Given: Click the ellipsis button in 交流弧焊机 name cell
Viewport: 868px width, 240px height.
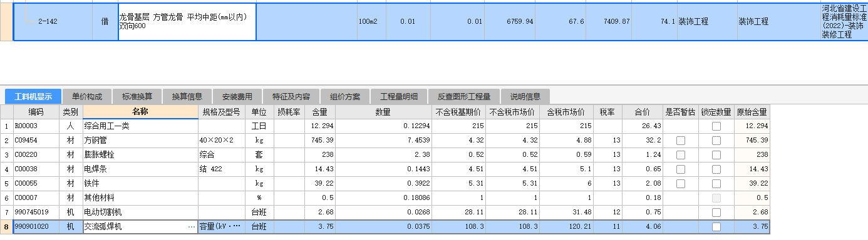Looking at the screenshot, I should pos(192,227).
